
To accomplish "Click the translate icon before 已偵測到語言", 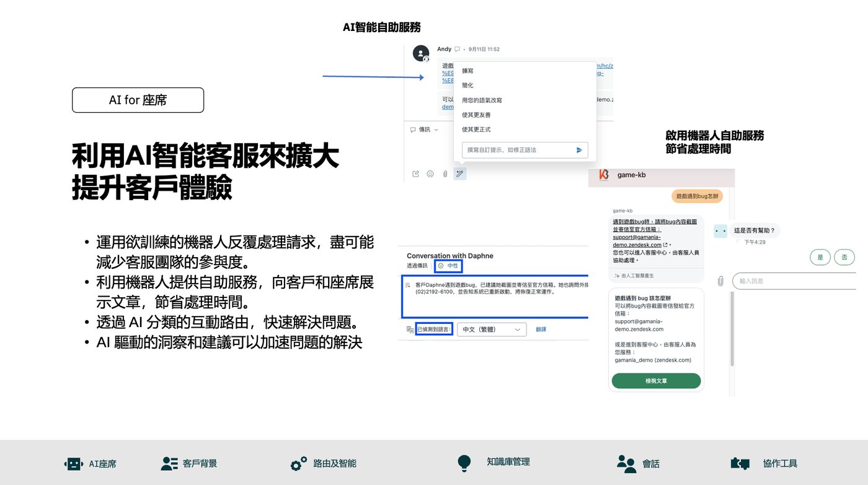I will tap(410, 330).
